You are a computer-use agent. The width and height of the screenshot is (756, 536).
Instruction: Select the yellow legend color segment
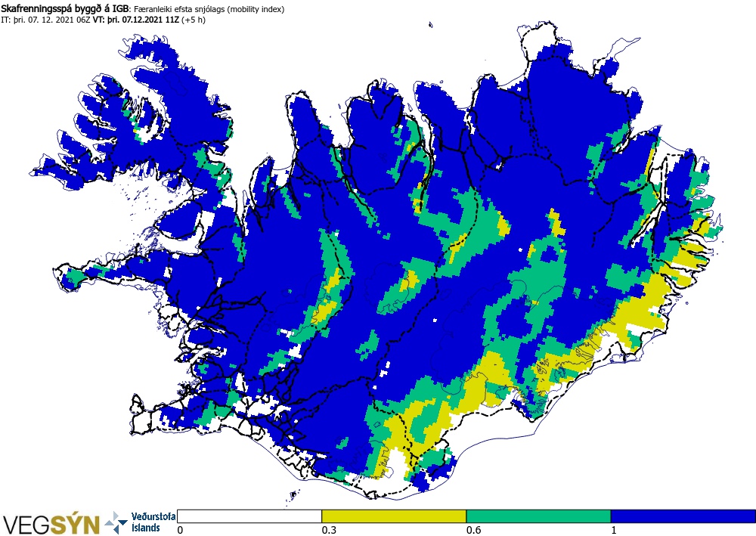coord(394,516)
